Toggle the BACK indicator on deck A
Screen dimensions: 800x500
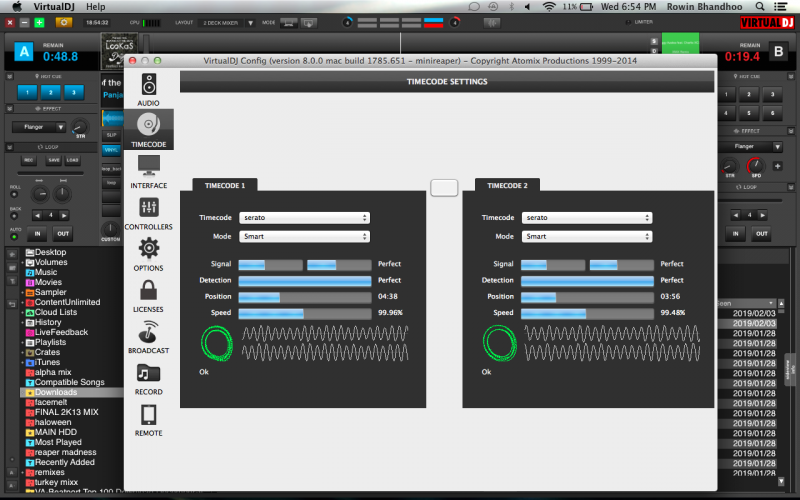[x=14, y=216]
